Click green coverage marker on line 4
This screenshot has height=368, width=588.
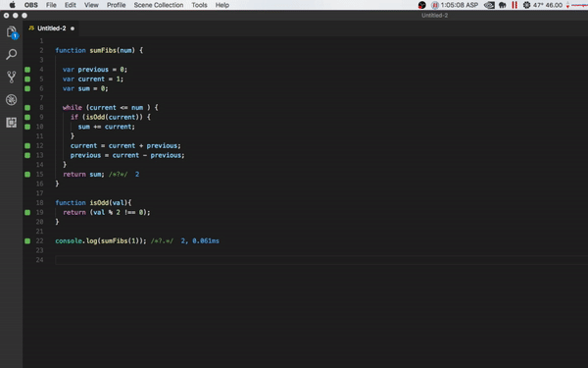pos(27,70)
